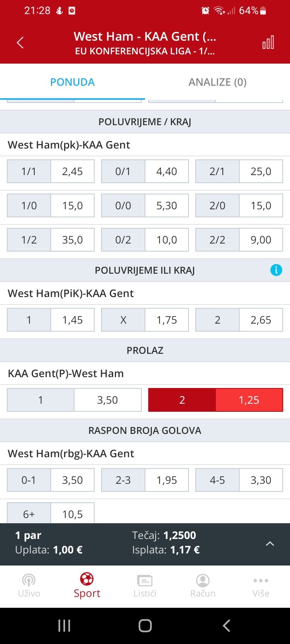The height and width of the screenshot is (644, 290).
Task: Tap the info icon beside POLUVRIJEME ILI KRAJ
Action: click(x=276, y=270)
